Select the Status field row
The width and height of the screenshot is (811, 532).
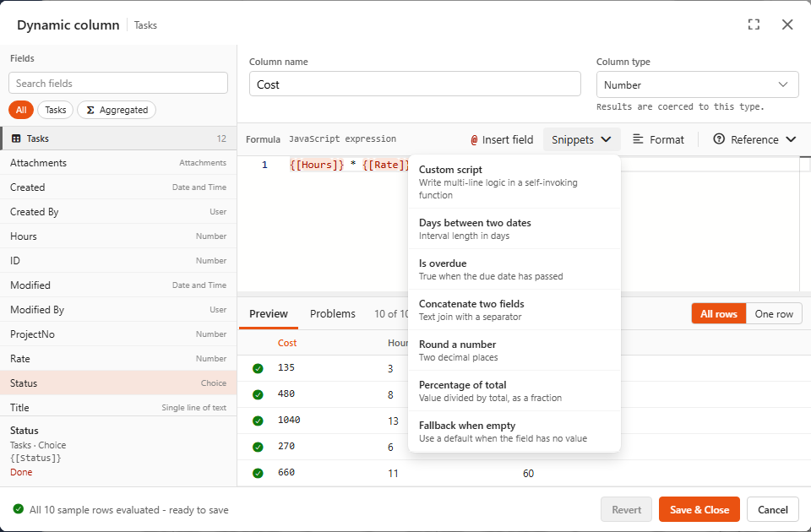118,383
